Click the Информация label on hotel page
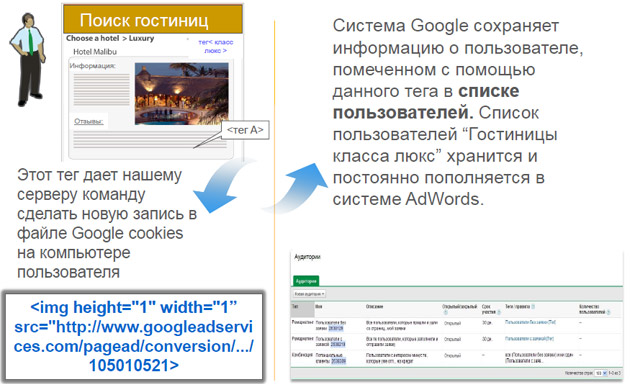630x384 pixels. 92,66
